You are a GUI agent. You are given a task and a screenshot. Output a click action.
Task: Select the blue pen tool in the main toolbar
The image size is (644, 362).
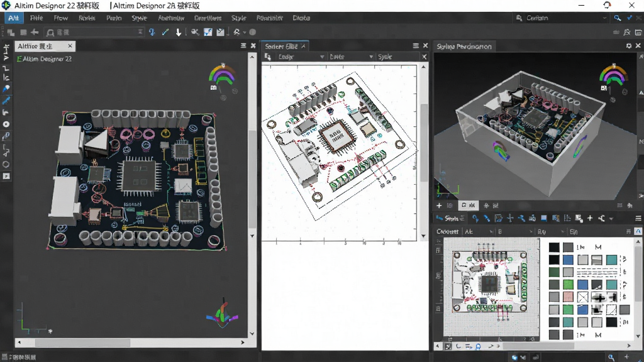165,32
